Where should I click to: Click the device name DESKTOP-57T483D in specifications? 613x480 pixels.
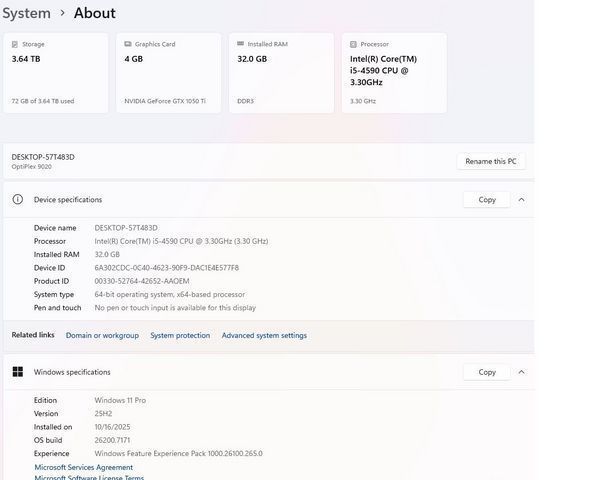(x=126, y=228)
